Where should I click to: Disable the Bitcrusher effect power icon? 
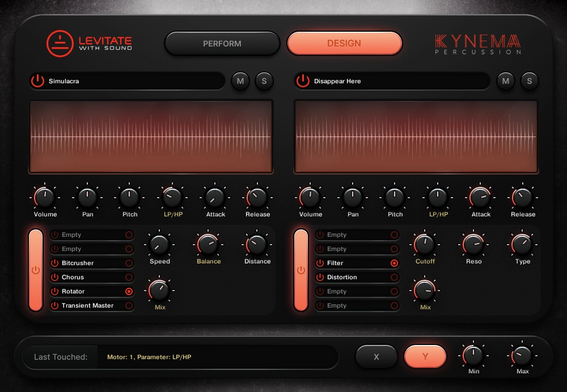[55, 263]
